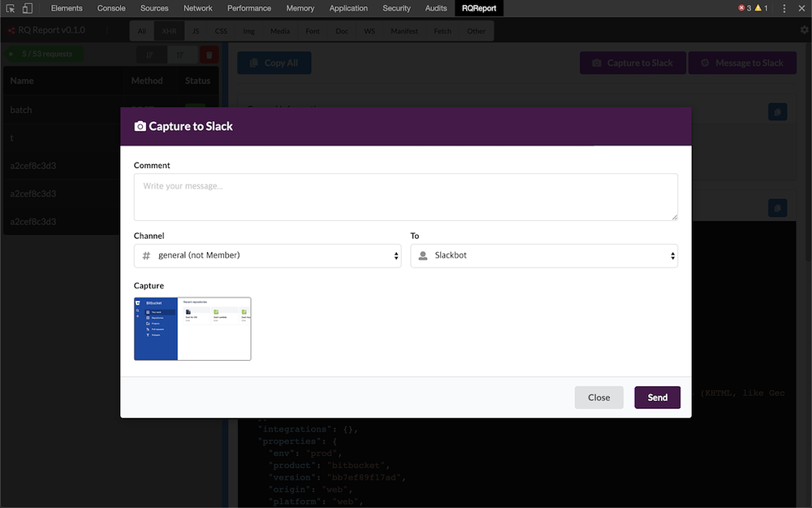Click copy icon in the upper info panel

pos(777,112)
